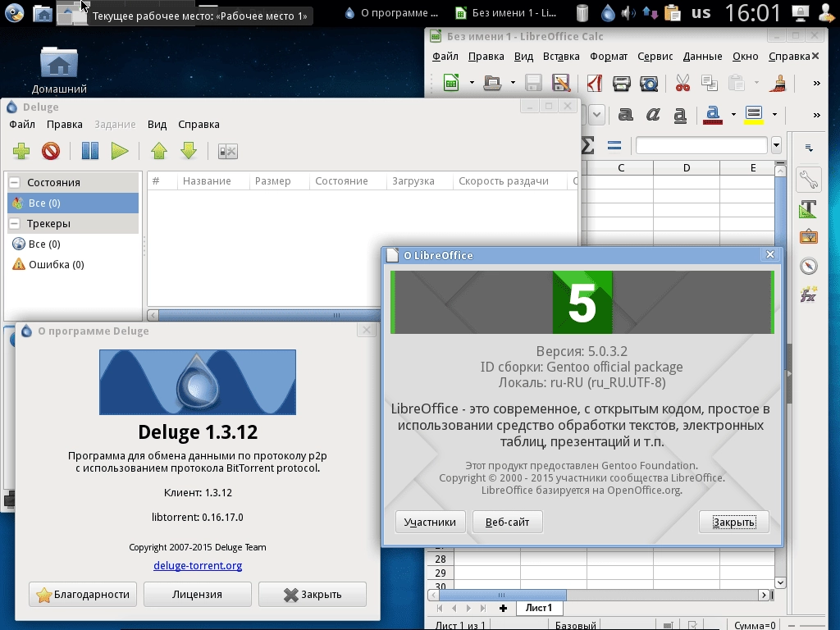
Task: Create new spreadsheet icon in Calc toolbar
Action: (452, 83)
